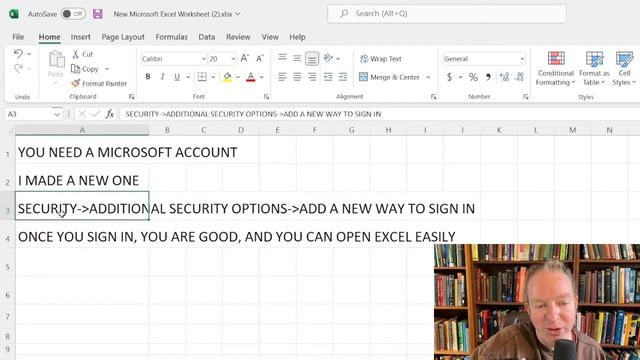Click the Paste clipboard icon

(56, 60)
